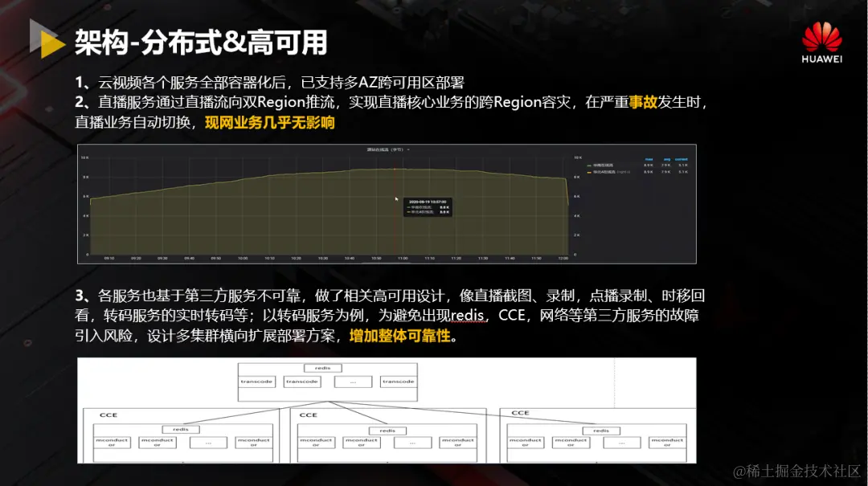This screenshot has height=486, width=868.
Task: Select the first transcode node in the diagram
Action: [x=256, y=381]
